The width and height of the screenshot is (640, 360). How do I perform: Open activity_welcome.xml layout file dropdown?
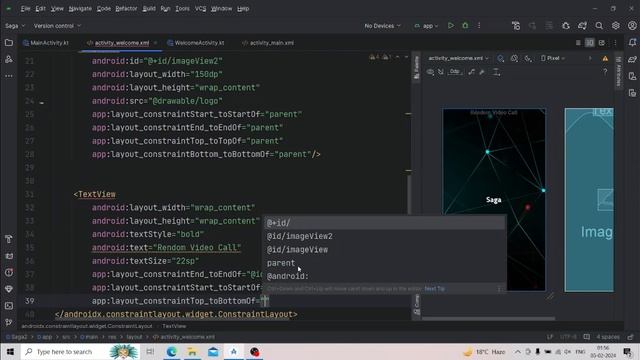[x=458, y=58]
